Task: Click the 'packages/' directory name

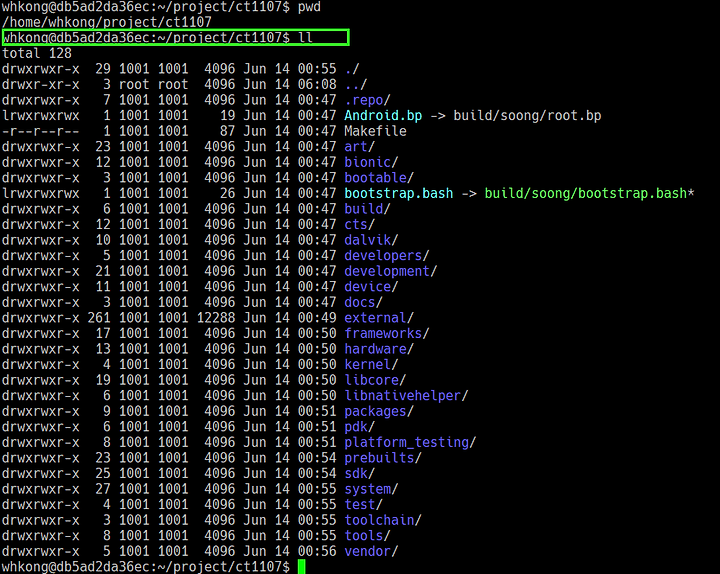Action: (x=379, y=411)
